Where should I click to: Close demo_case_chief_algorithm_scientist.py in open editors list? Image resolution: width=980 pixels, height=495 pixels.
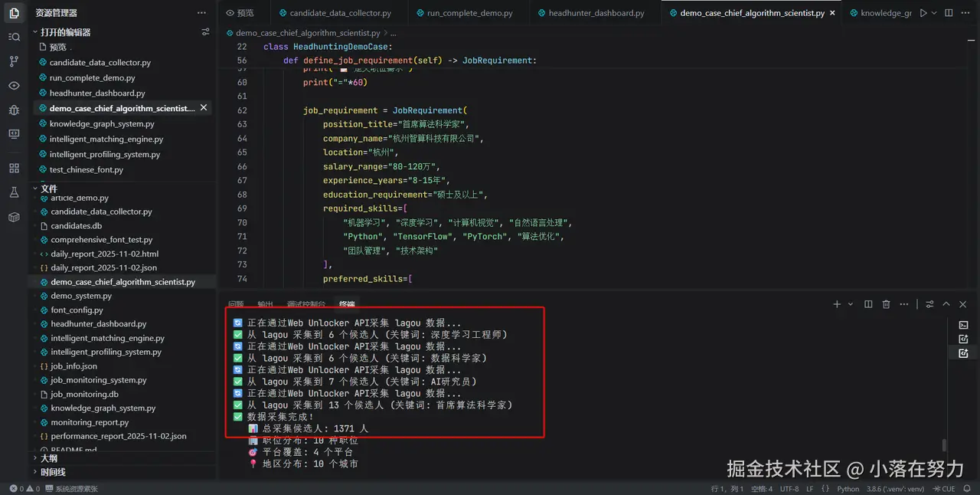coord(204,108)
